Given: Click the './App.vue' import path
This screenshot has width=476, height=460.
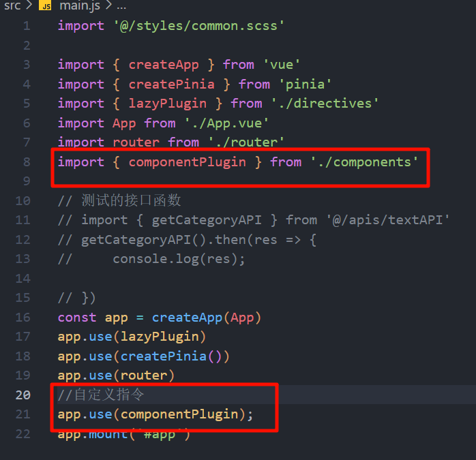Looking at the screenshot, I should (226, 123).
